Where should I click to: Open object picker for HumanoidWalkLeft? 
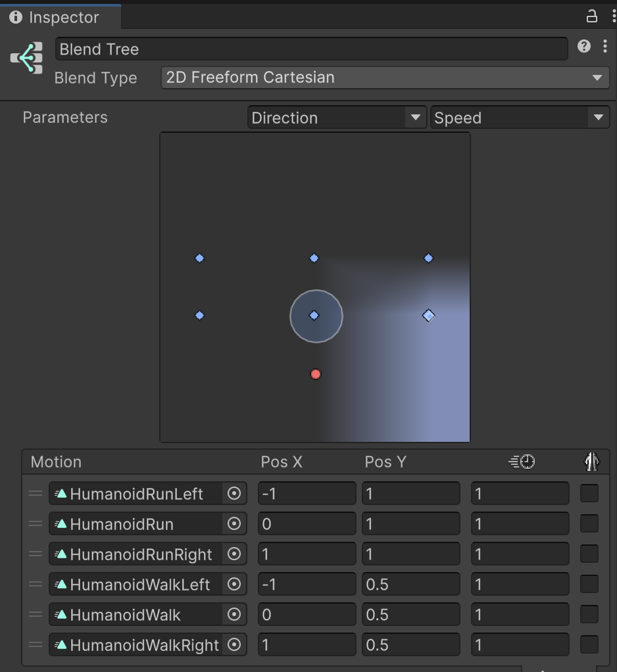(x=234, y=584)
